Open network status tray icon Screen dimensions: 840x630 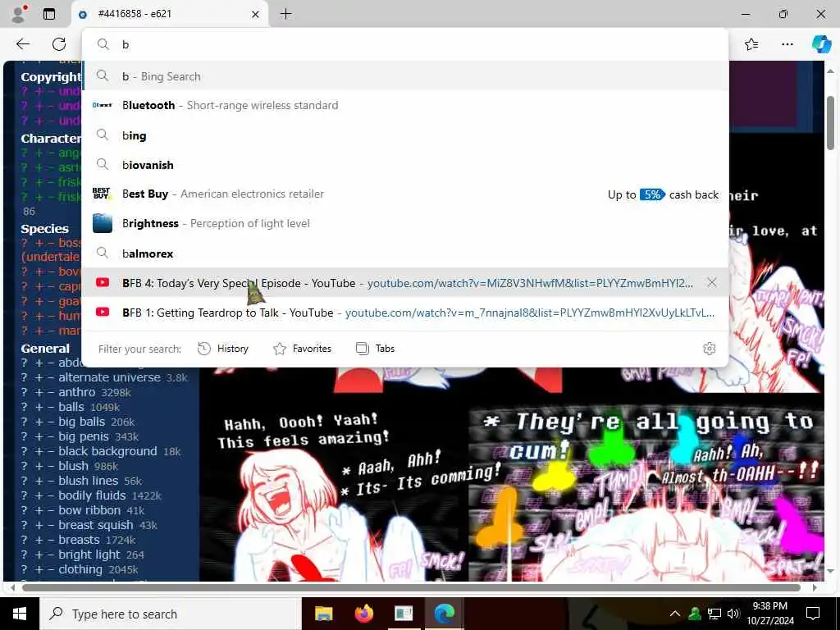tap(714, 614)
